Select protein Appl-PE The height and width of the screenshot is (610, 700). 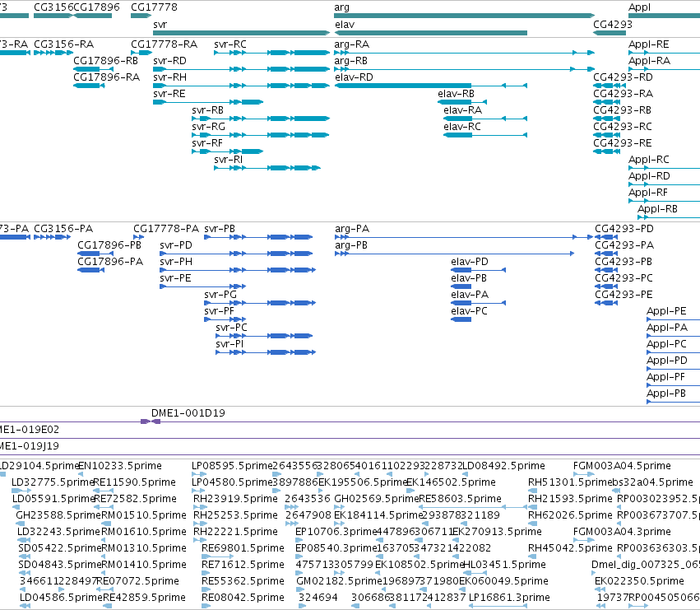point(673,319)
